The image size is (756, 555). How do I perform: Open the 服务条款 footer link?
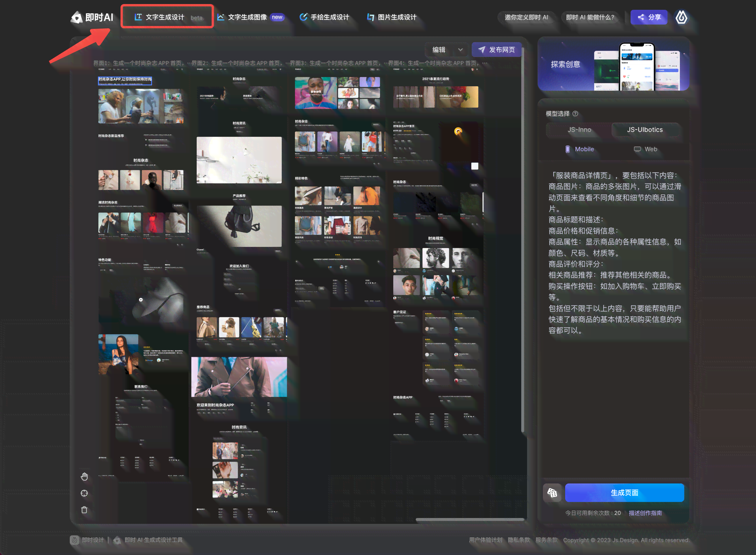coord(546,540)
